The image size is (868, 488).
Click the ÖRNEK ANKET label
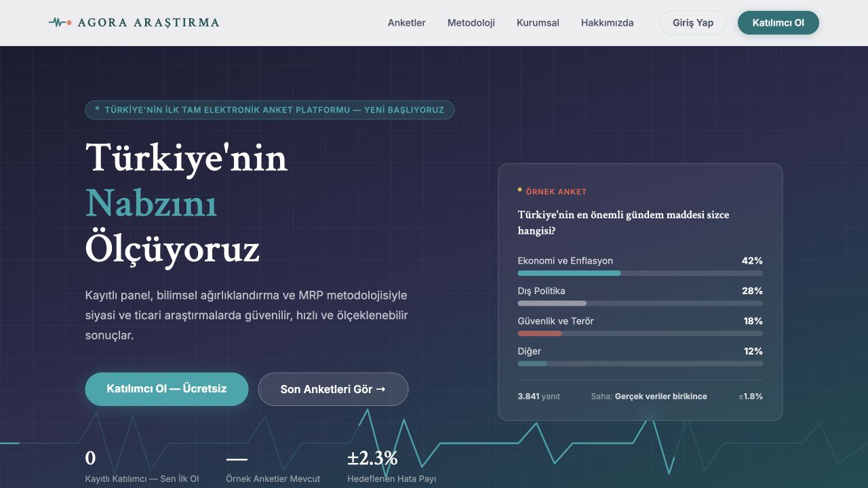click(556, 192)
